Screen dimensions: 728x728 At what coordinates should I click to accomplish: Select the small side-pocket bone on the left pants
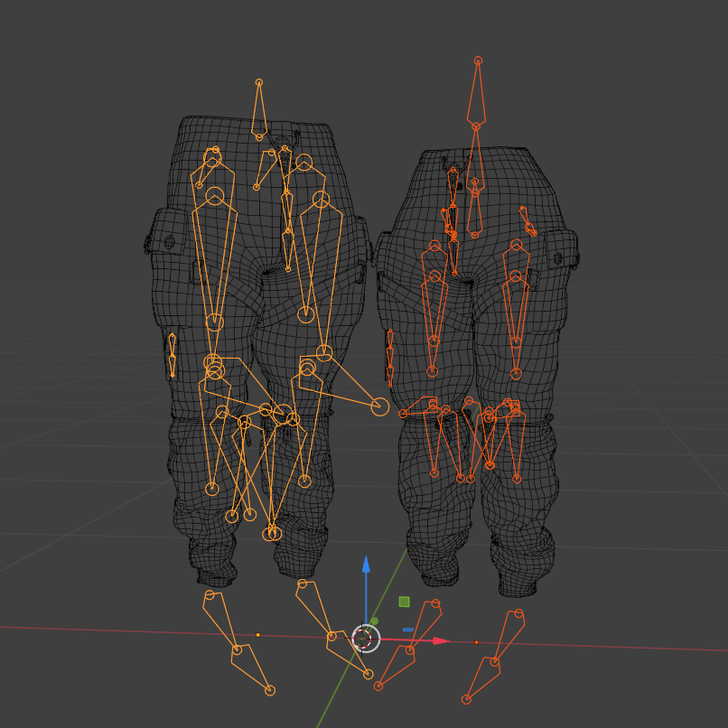[x=173, y=355]
